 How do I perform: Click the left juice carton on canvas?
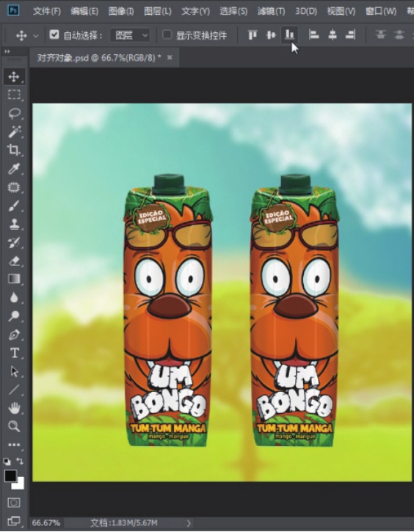tap(167, 310)
